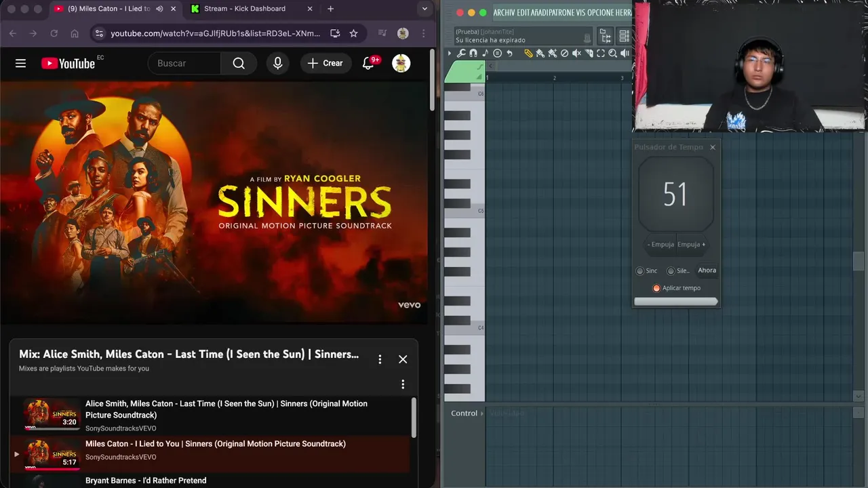Screen dimensions: 868x488
Task: Click the Empuja + nudge button
Action: [691, 245]
